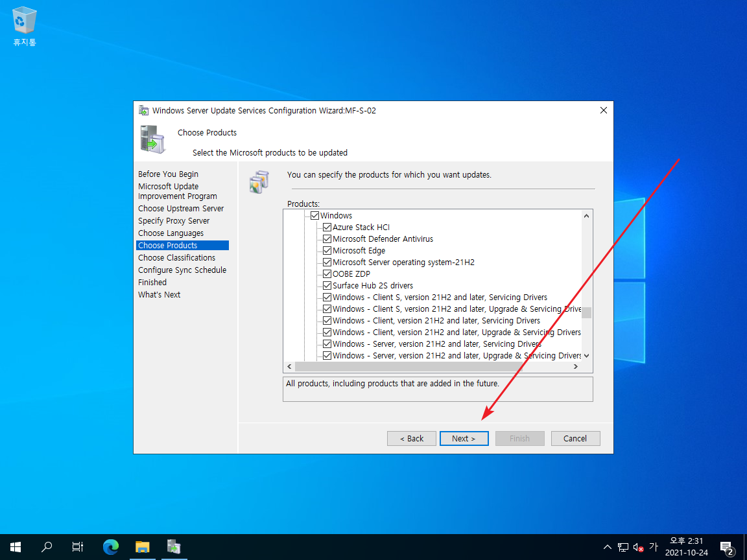
Task: Uncheck Azure Stack HCI
Action: 327,227
